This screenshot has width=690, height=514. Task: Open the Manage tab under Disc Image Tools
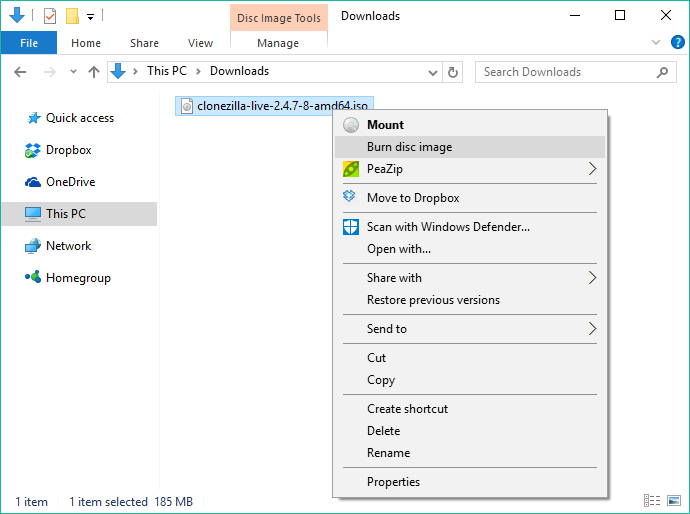[x=278, y=43]
